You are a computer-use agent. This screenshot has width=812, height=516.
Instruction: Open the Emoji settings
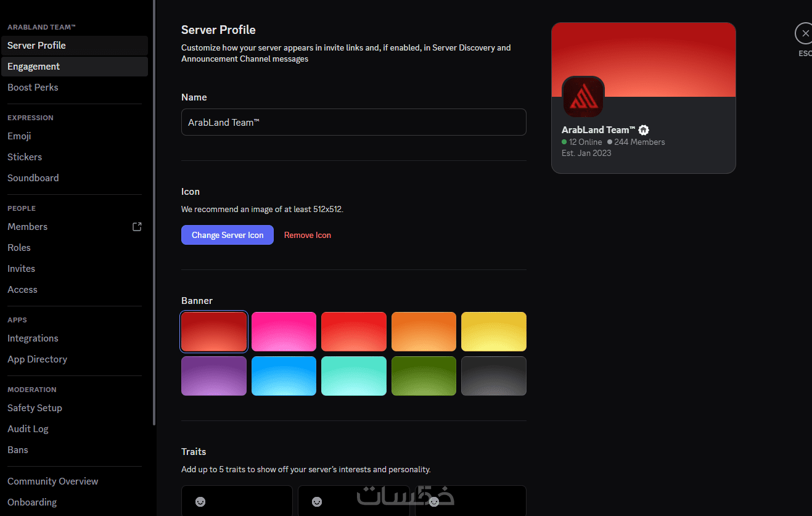[x=75, y=136]
